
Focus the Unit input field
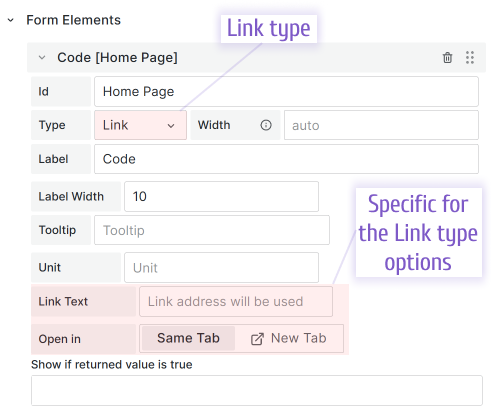click(x=221, y=267)
